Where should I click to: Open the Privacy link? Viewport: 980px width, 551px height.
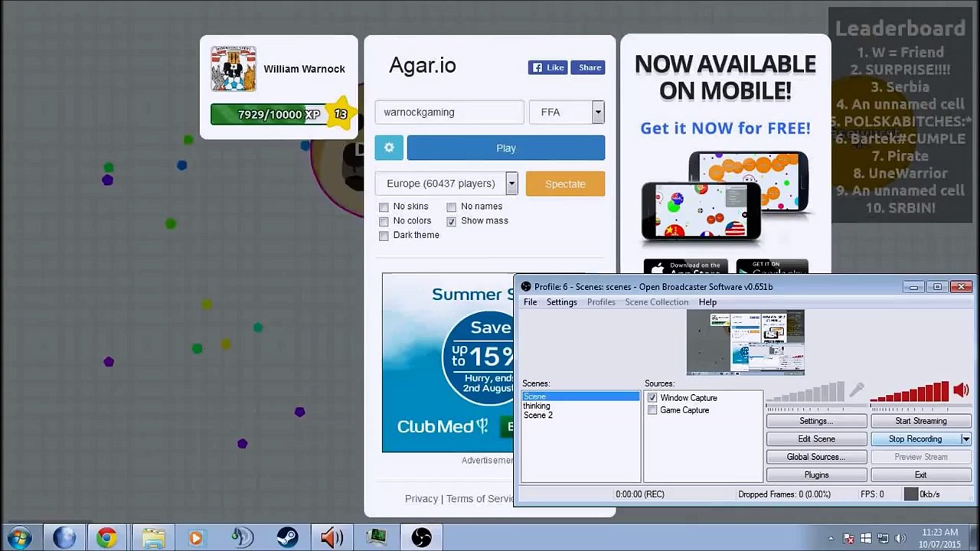coord(421,499)
